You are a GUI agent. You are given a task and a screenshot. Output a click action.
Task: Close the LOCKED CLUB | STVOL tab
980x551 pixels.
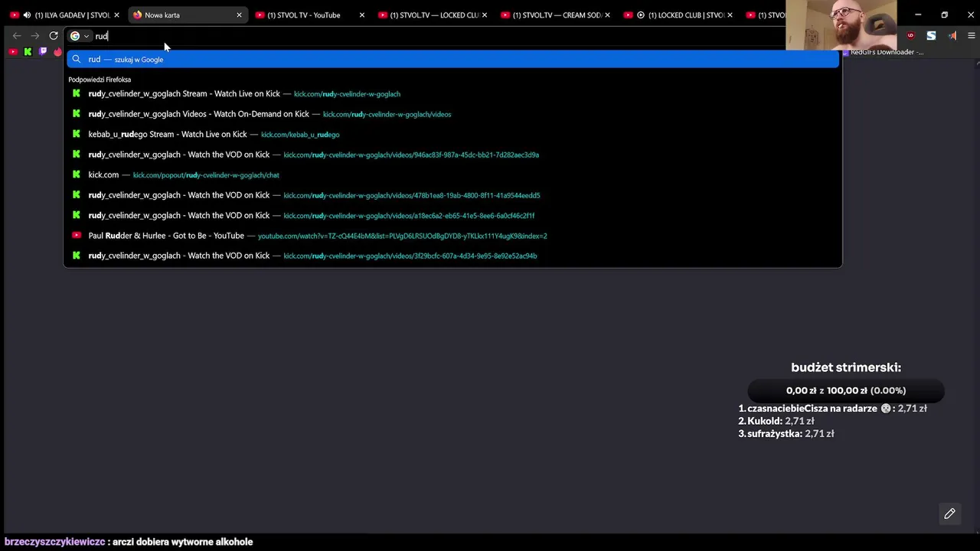click(730, 15)
